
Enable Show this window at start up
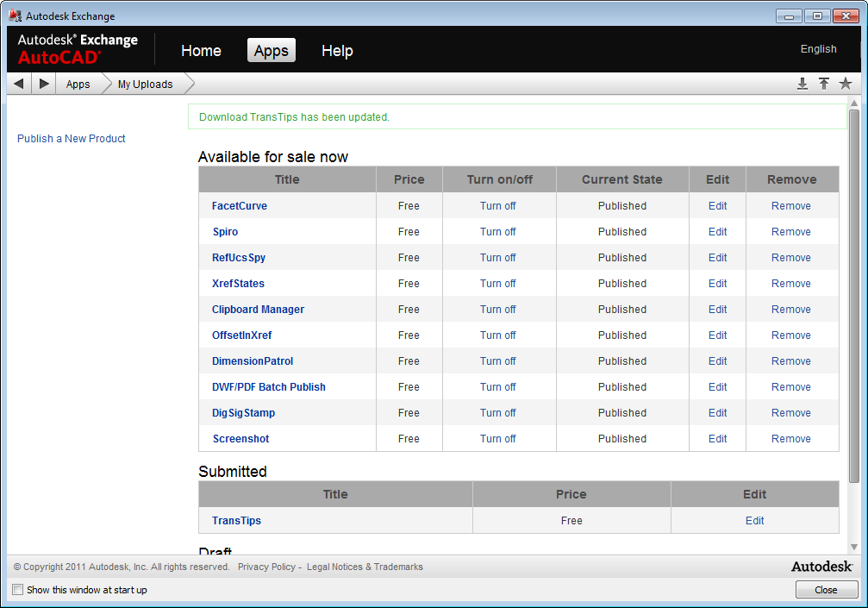pos(18,590)
